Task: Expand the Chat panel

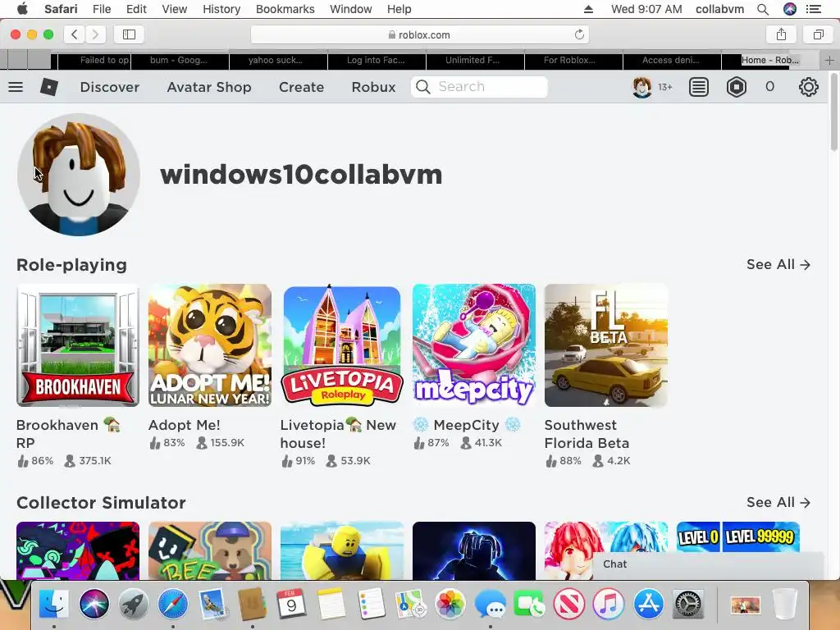Action: pyautogui.click(x=708, y=564)
